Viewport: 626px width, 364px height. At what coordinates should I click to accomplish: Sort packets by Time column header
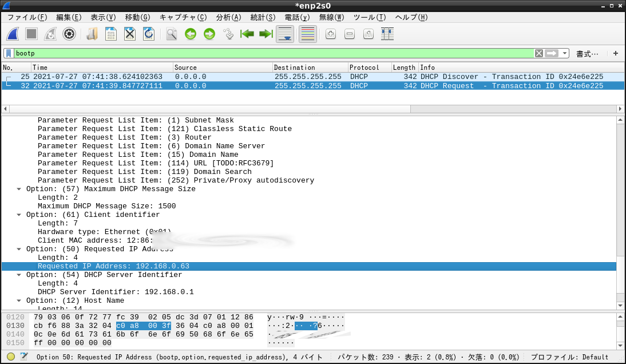(102, 68)
